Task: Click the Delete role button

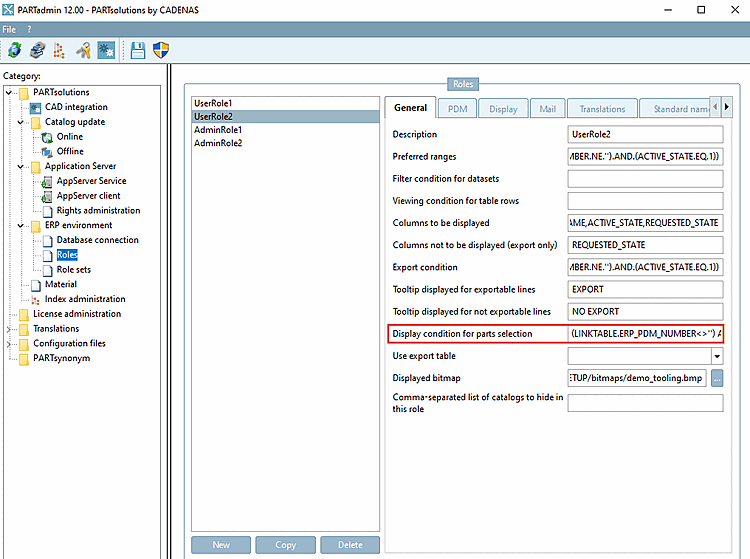Action: point(350,545)
